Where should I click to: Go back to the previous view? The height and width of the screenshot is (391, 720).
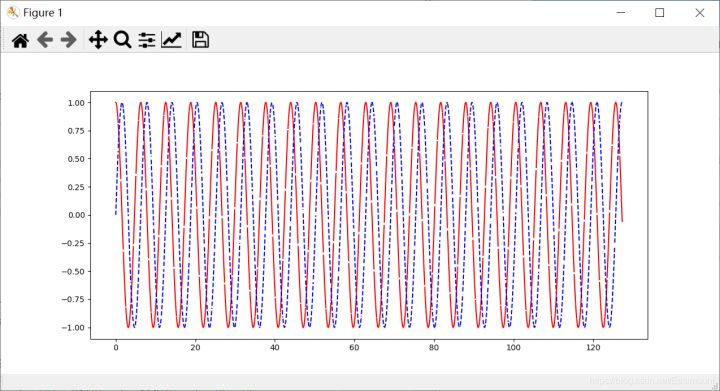45,40
